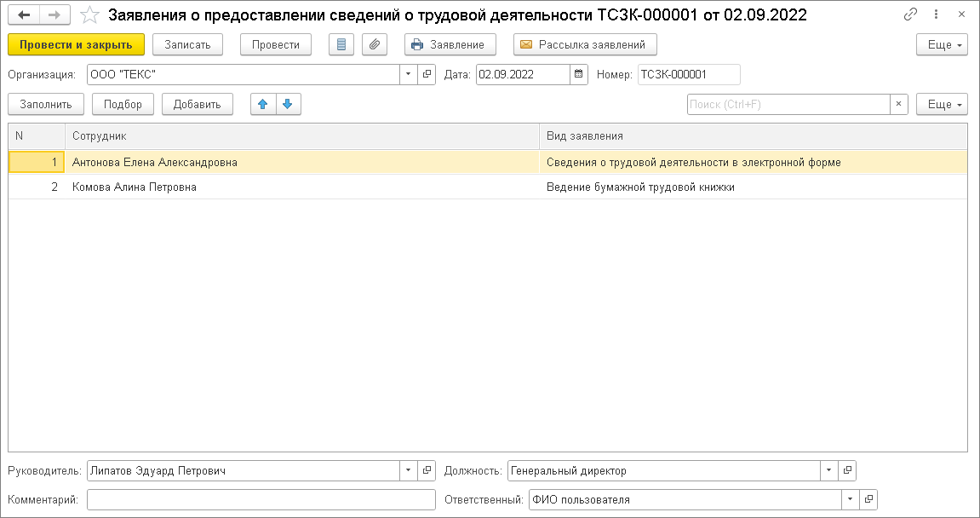Open the top Еще menu
This screenshot has width=980, height=518.
point(942,44)
